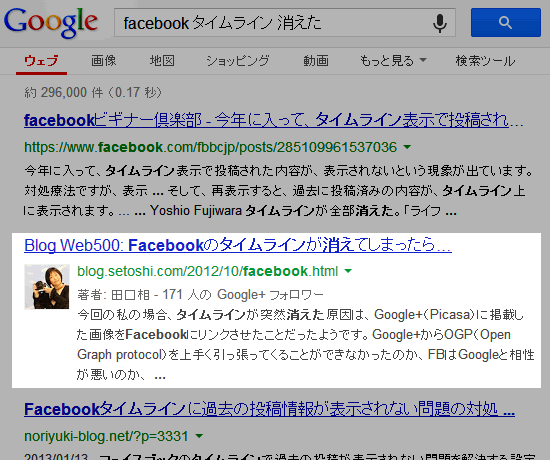
Task: Open 検索ツール options
Action: (485, 61)
